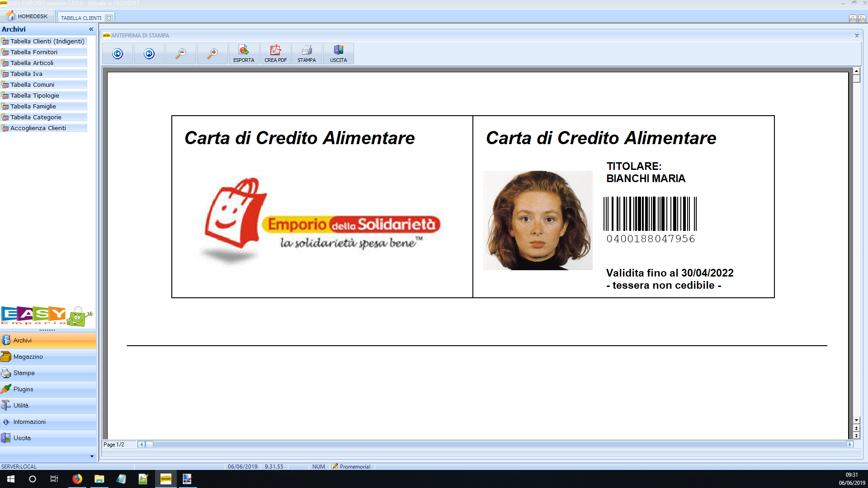Open Cortana search circle
This screenshot has height=488, width=868.
tap(33, 479)
